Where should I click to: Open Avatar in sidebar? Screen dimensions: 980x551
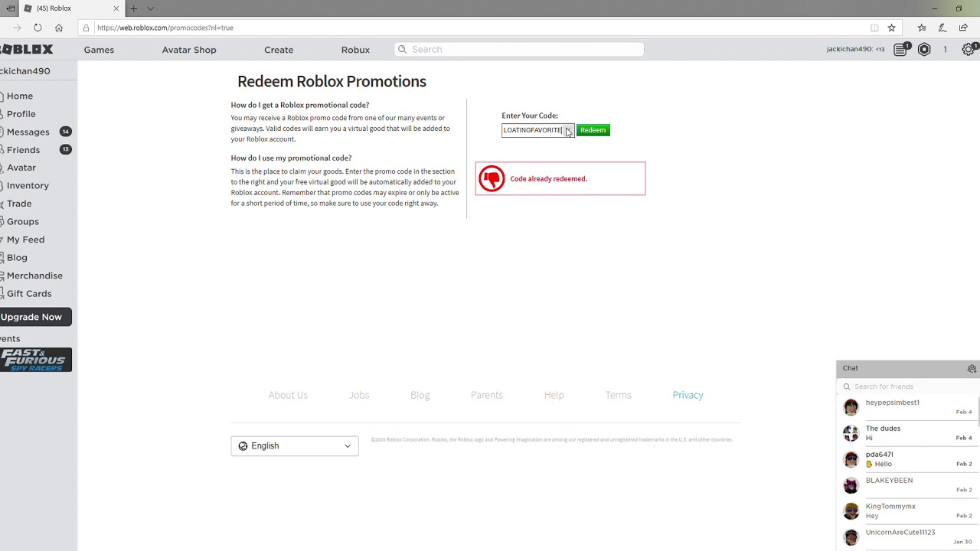click(21, 168)
